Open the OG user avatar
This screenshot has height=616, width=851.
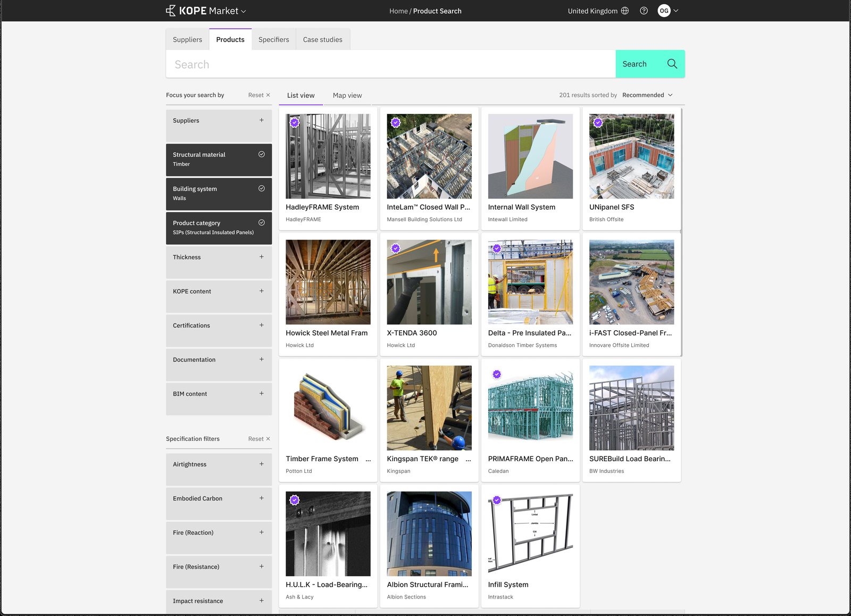click(x=664, y=11)
